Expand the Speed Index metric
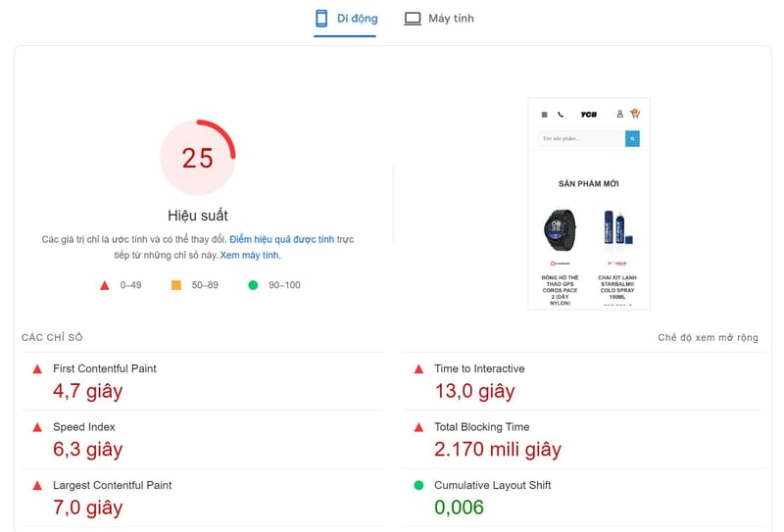 pos(84,427)
